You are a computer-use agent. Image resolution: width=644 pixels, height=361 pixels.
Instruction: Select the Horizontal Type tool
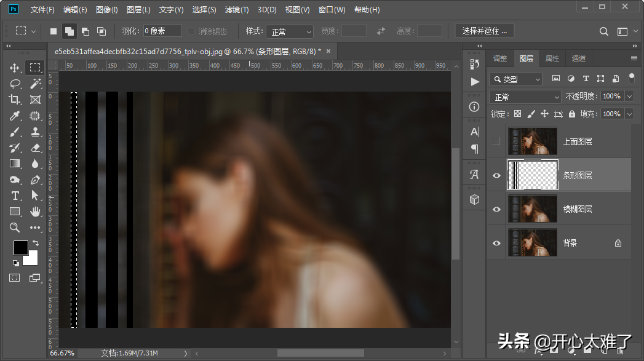point(14,196)
